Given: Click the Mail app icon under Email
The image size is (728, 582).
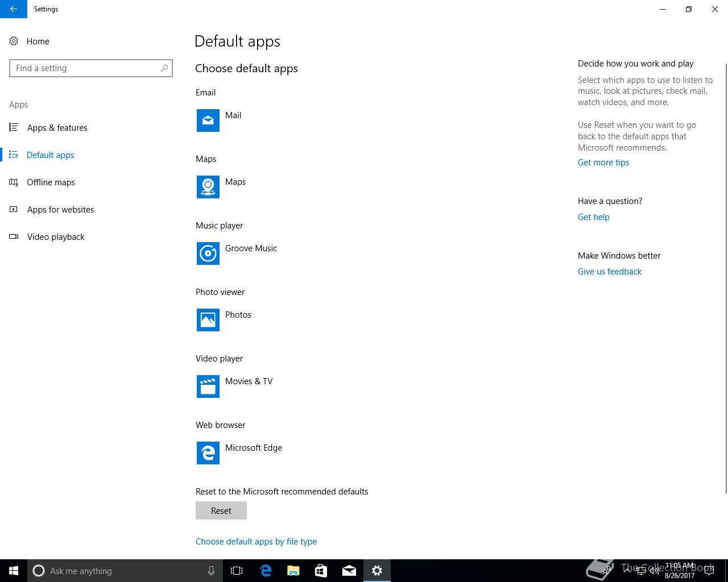Looking at the screenshot, I should click(208, 120).
